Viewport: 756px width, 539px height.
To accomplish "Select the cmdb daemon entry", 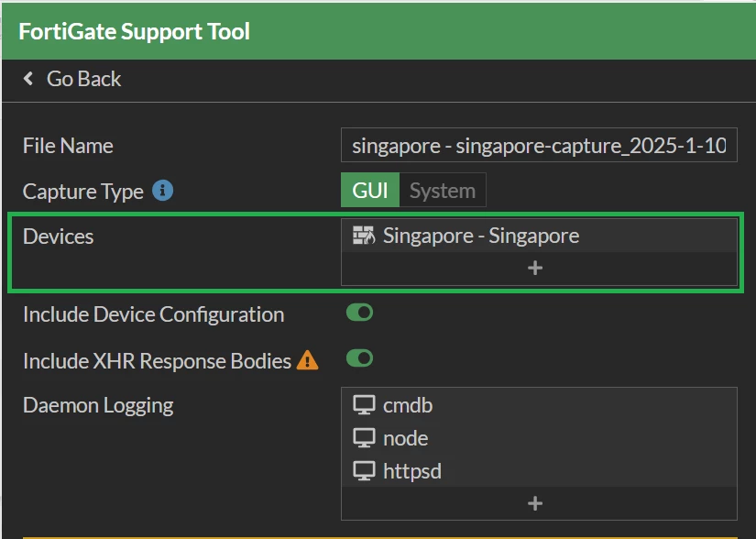I will (x=539, y=405).
